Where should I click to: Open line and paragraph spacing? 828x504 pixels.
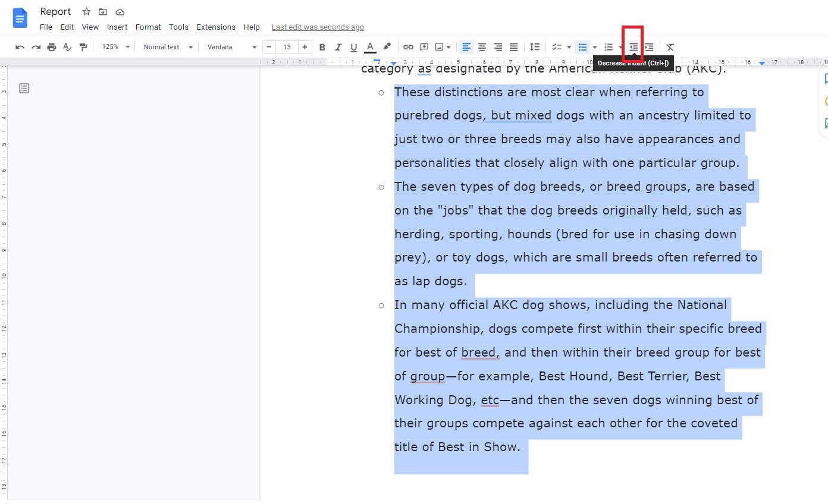[x=535, y=47]
